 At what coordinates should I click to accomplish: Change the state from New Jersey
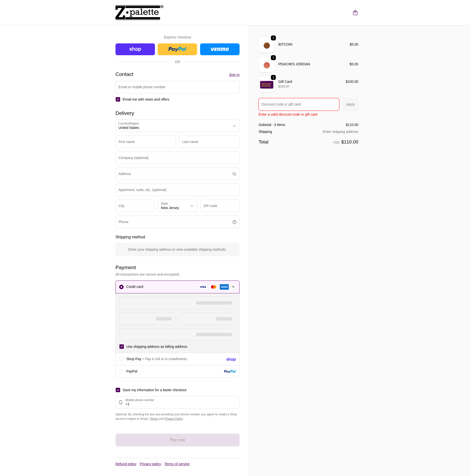[177, 206]
